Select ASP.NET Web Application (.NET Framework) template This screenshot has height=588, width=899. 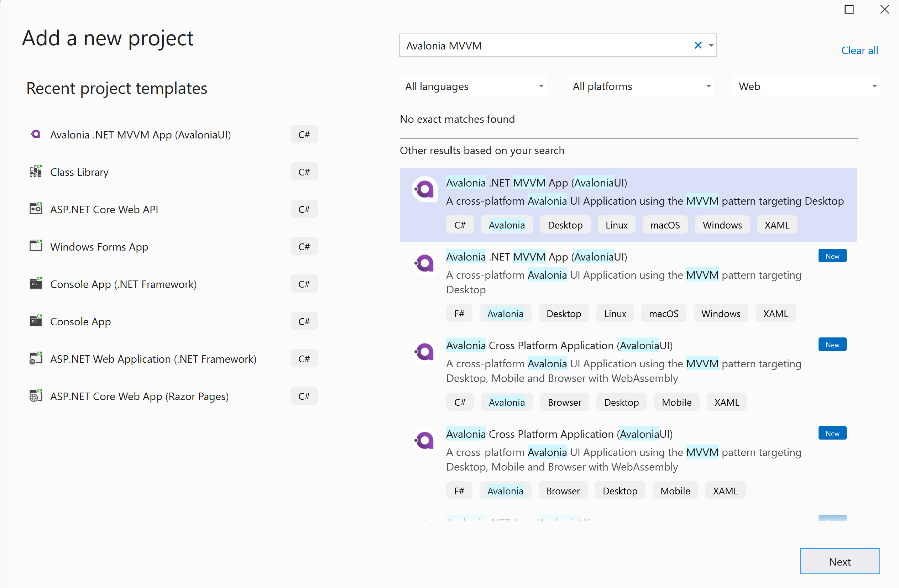[x=173, y=359]
